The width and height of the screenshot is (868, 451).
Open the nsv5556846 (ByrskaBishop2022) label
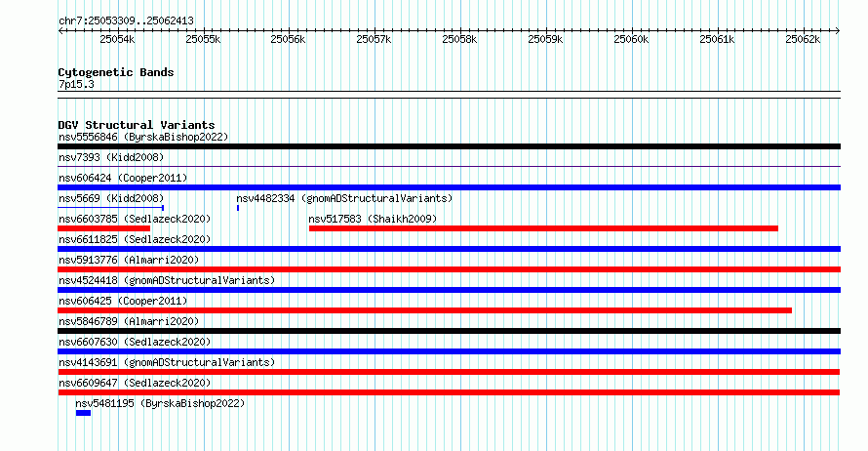(143, 137)
